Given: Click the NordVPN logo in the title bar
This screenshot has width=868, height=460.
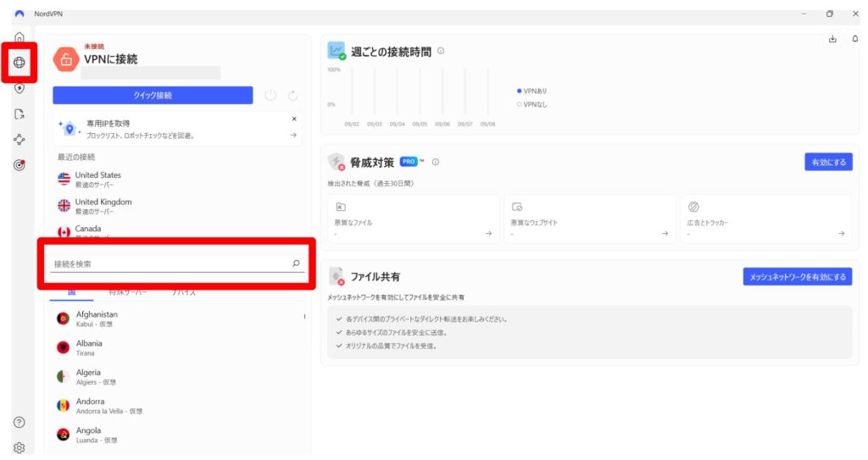Looking at the screenshot, I should (x=19, y=14).
